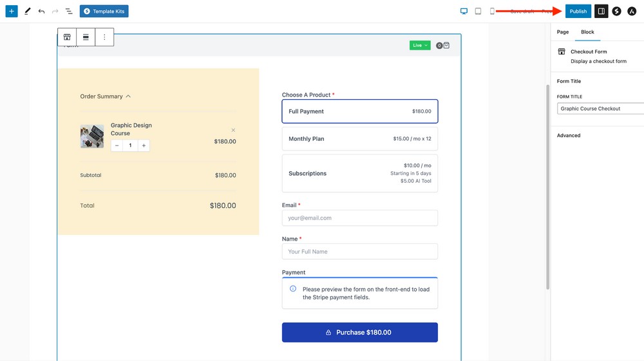Image resolution: width=644 pixels, height=361 pixels.
Task: Click the Email input field
Action: pos(360,218)
